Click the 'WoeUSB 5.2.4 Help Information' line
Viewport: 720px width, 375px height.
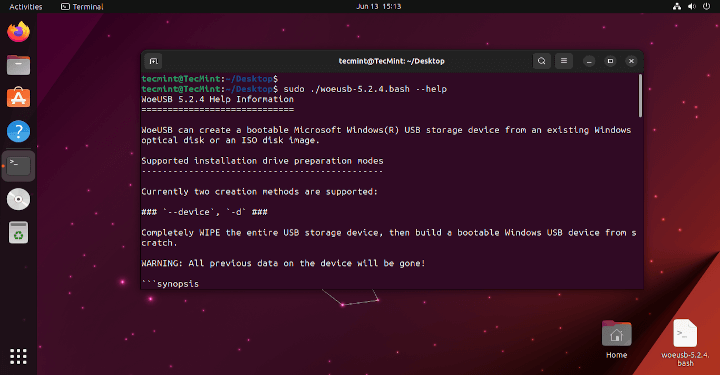(x=217, y=99)
